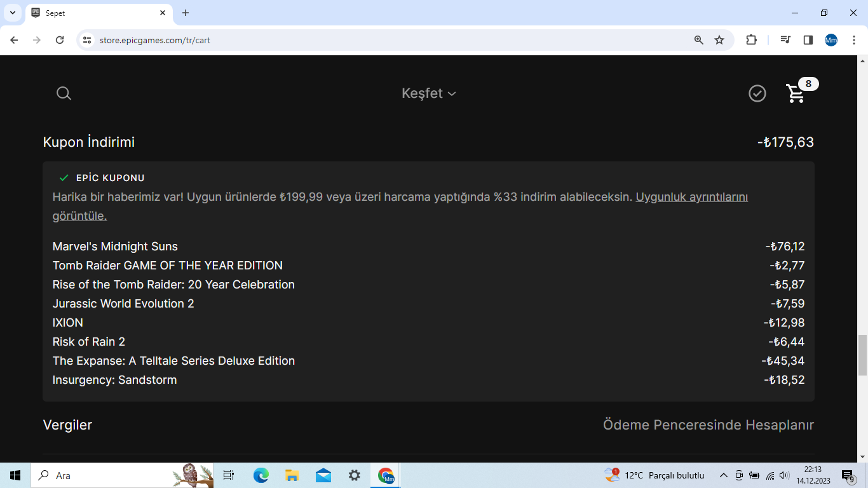Image resolution: width=868 pixels, height=488 pixels.
Task: Open Settings gear from the taskbar
Action: click(x=355, y=475)
